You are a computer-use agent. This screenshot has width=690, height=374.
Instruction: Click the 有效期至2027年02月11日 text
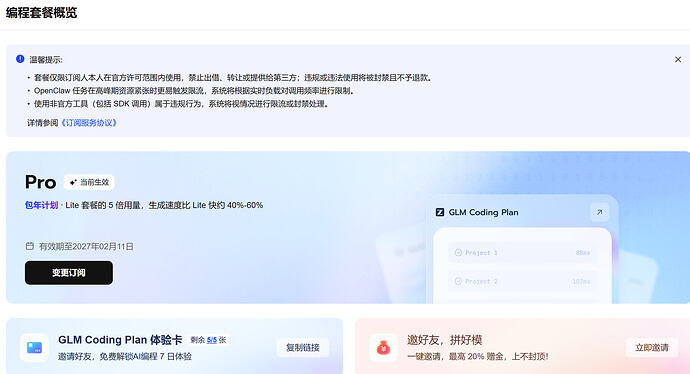86,246
